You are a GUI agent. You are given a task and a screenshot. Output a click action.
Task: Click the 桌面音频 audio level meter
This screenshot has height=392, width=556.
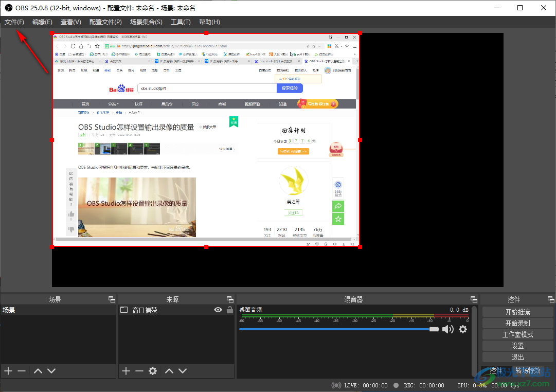tap(354, 316)
